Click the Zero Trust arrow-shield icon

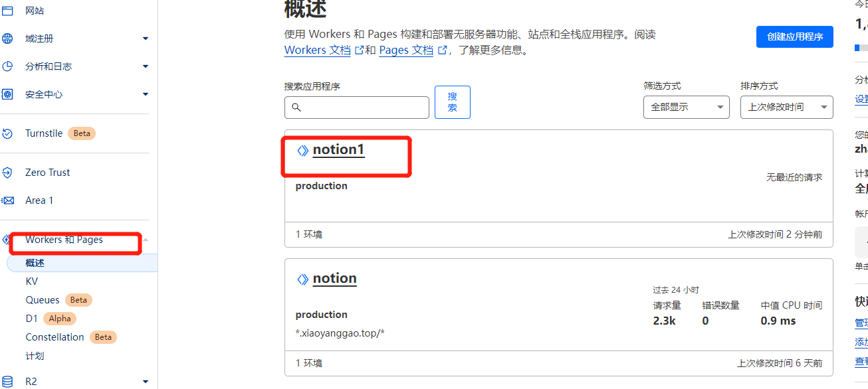(x=7, y=173)
